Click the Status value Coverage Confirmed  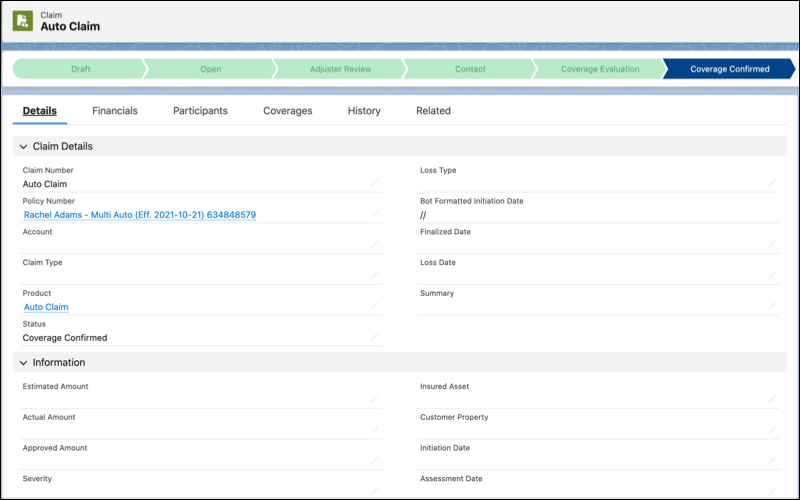point(65,338)
